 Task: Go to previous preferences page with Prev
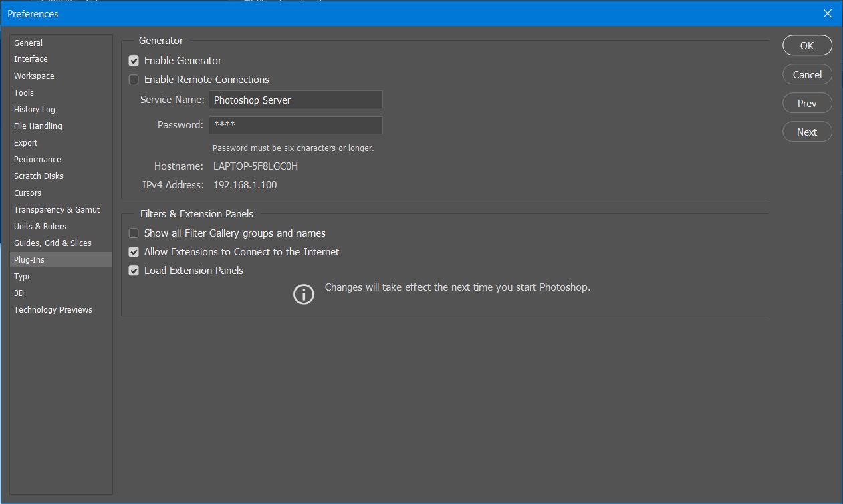pyautogui.click(x=807, y=103)
